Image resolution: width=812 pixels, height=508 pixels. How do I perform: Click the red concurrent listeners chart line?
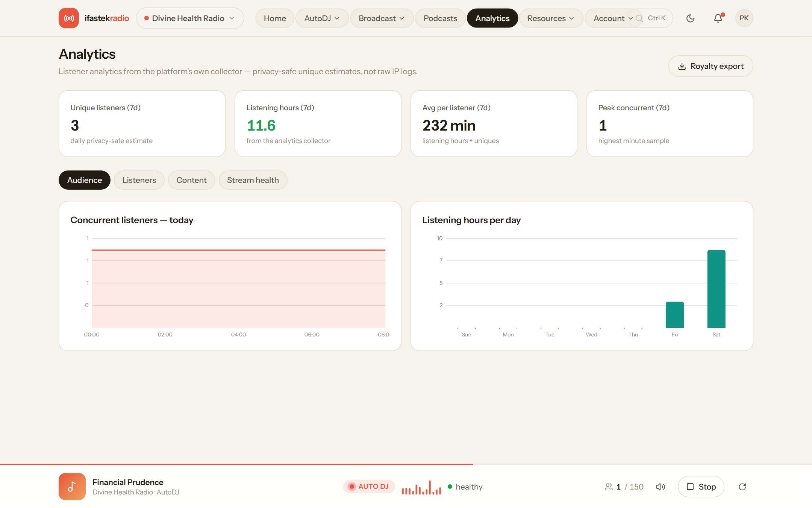pos(238,250)
